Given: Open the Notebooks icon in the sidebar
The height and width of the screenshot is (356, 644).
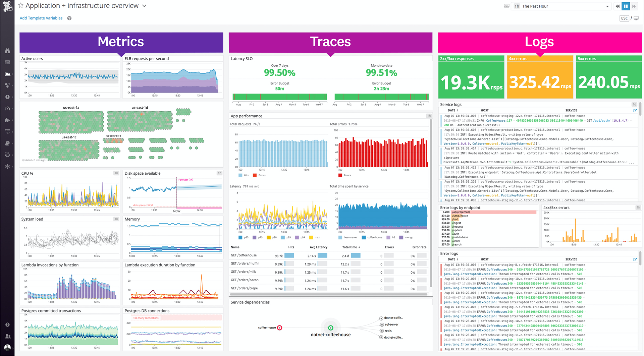Looking at the screenshot, I should (7, 143).
